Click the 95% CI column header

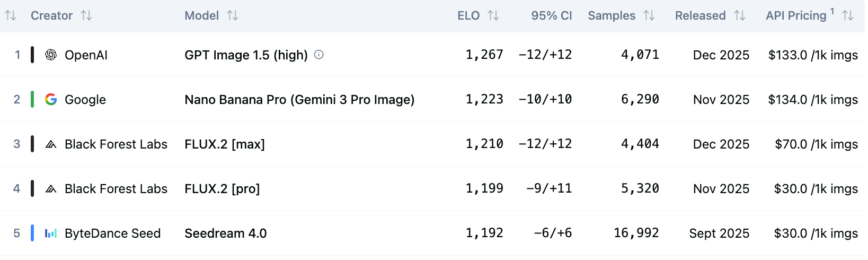(x=551, y=15)
